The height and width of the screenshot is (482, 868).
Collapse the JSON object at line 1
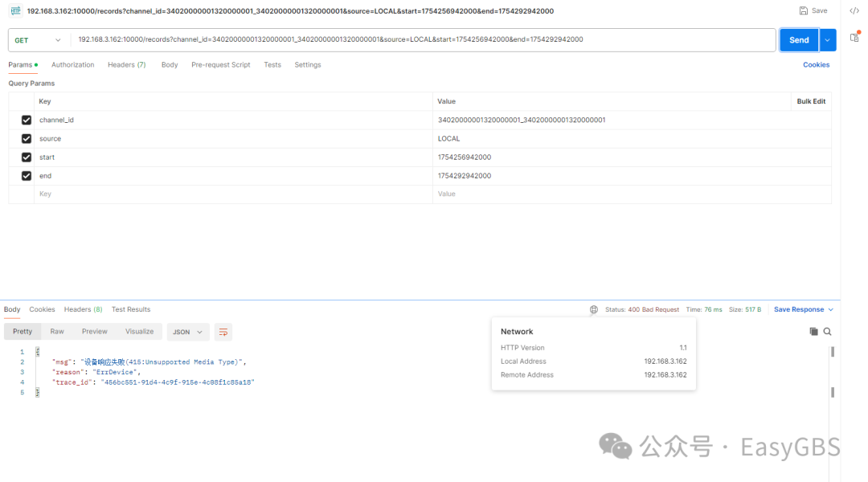tap(38, 351)
